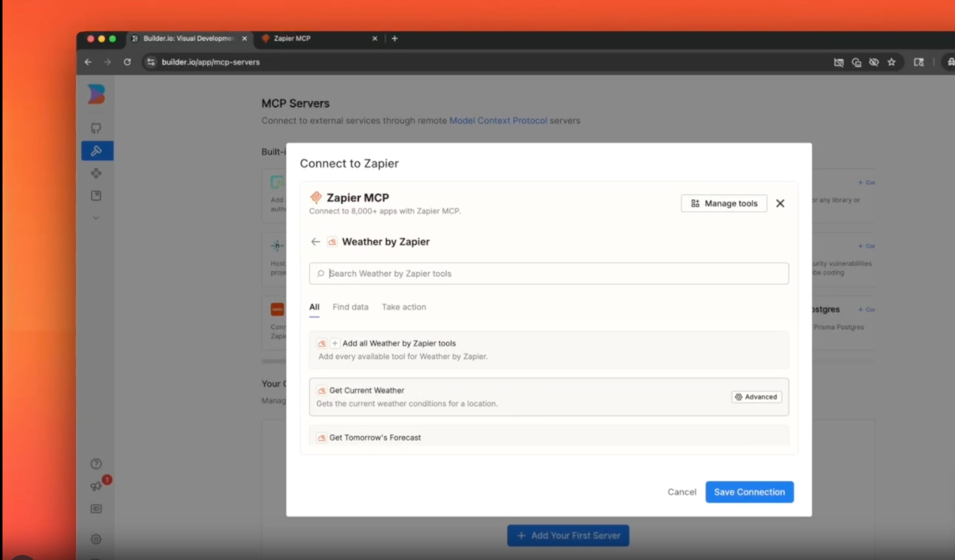Open the integrations icon below the hammer tool

pyautogui.click(x=96, y=173)
